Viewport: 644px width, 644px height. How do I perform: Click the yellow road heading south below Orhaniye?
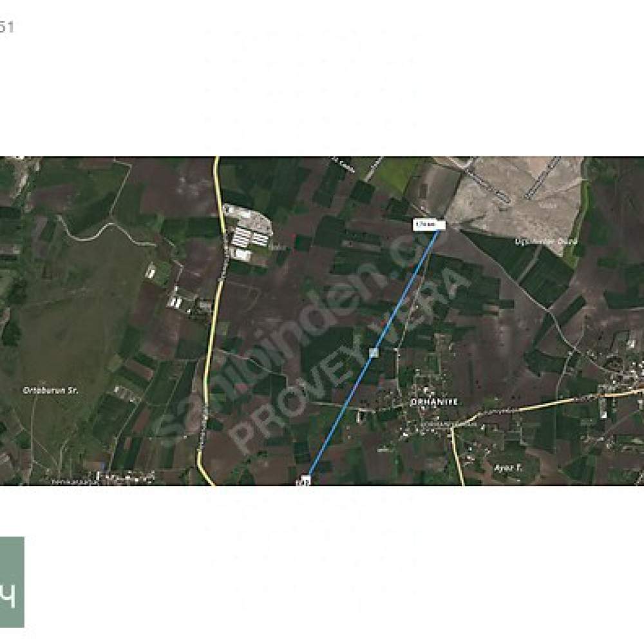(457, 456)
